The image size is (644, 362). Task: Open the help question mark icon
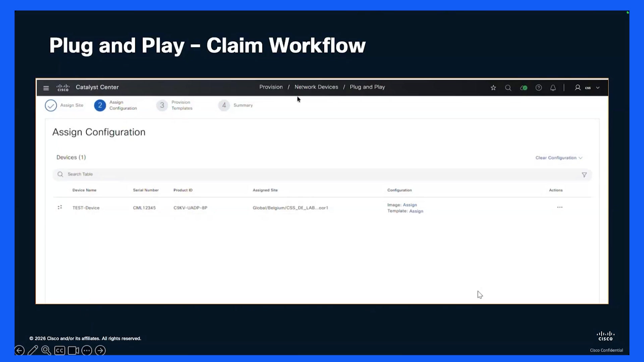click(x=538, y=88)
